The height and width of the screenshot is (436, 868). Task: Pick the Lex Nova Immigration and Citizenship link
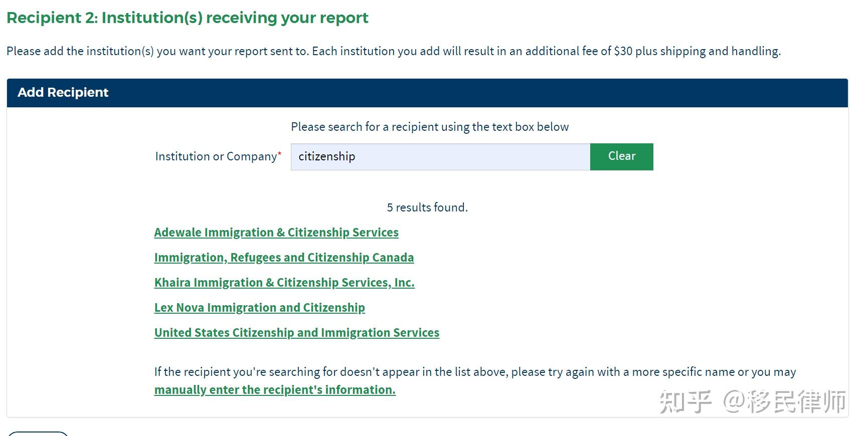point(259,308)
